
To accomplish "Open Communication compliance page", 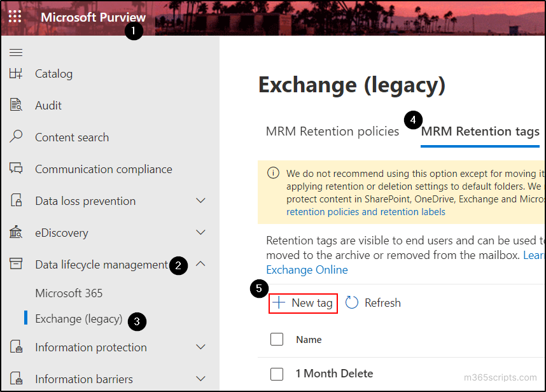I will [x=104, y=169].
